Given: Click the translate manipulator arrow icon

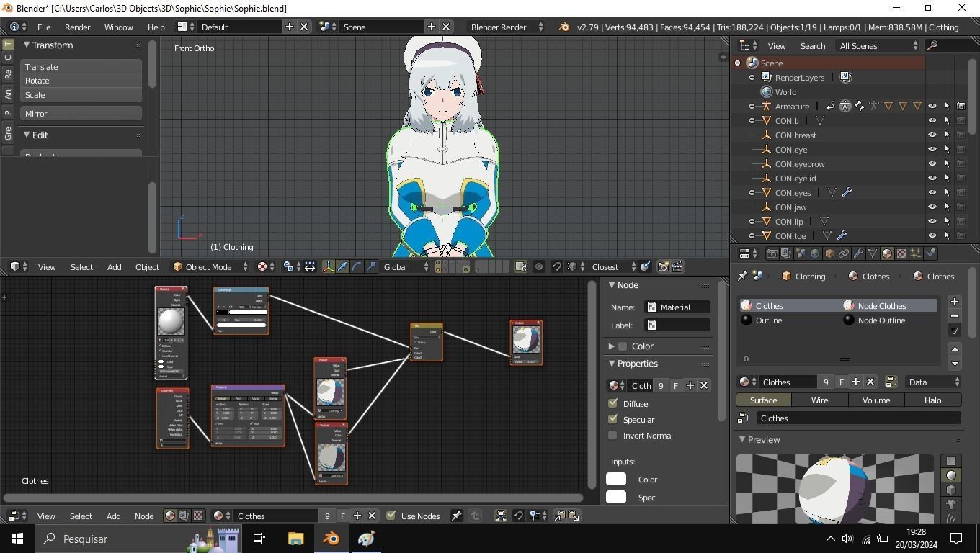Looking at the screenshot, I should (x=343, y=266).
